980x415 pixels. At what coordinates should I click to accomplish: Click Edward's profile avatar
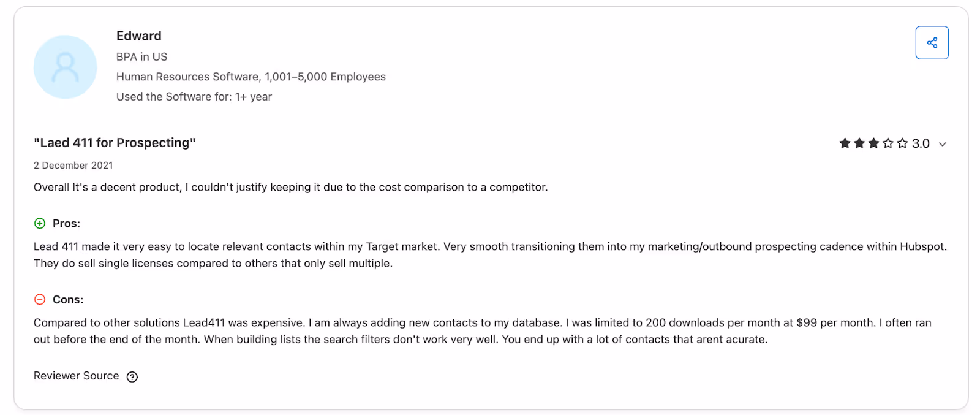tap(65, 66)
